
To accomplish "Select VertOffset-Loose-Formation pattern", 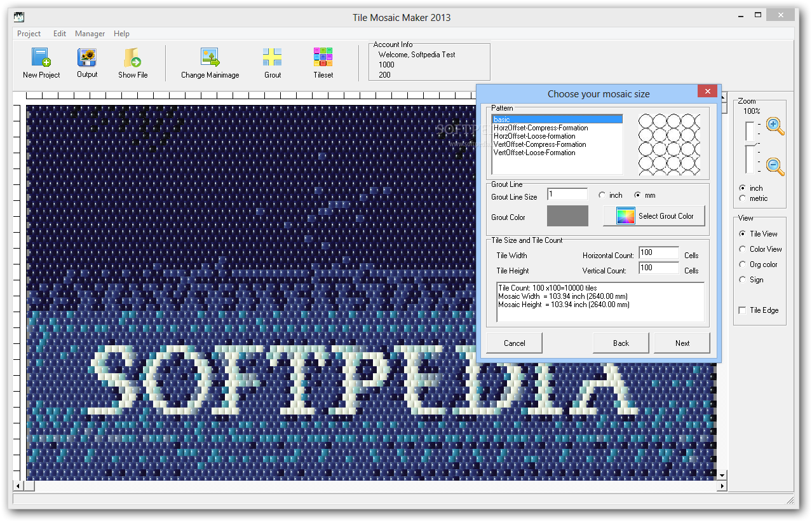I will 534,153.
